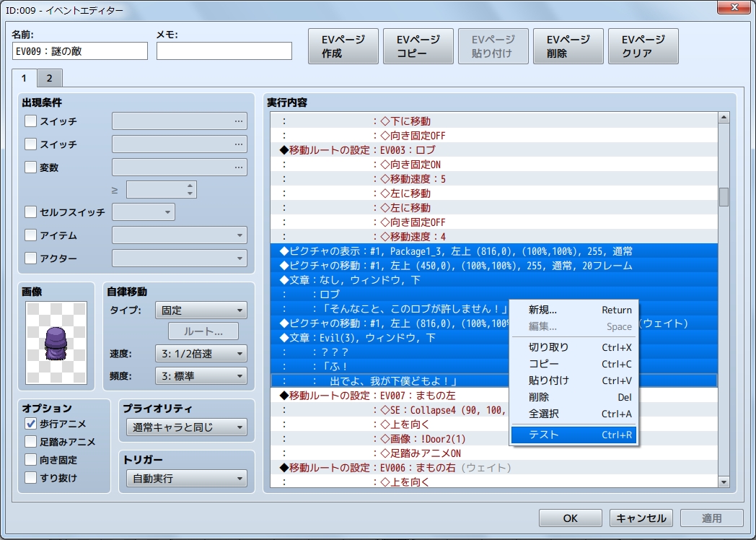
Task: Copy the event page with EVページコピー
Action: [x=418, y=45]
